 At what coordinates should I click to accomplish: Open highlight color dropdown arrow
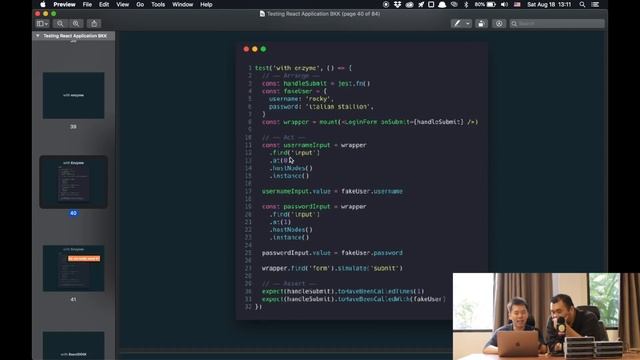pos(468,24)
